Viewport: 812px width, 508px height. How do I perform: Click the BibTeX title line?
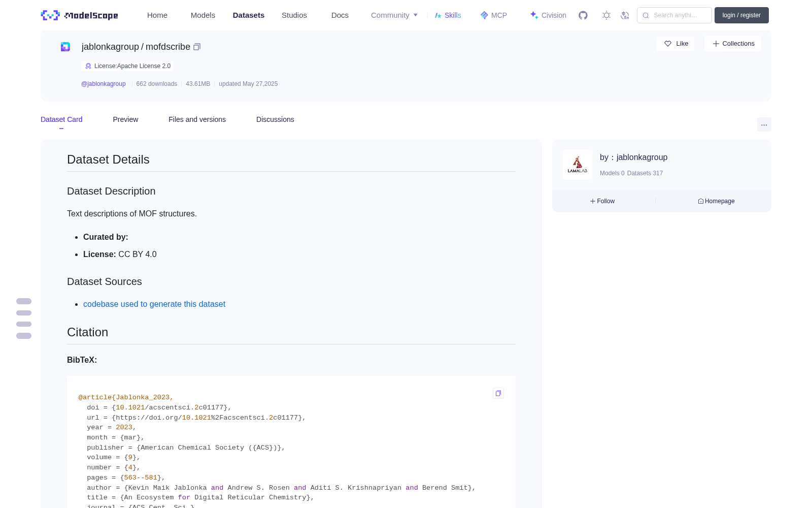[200, 497]
